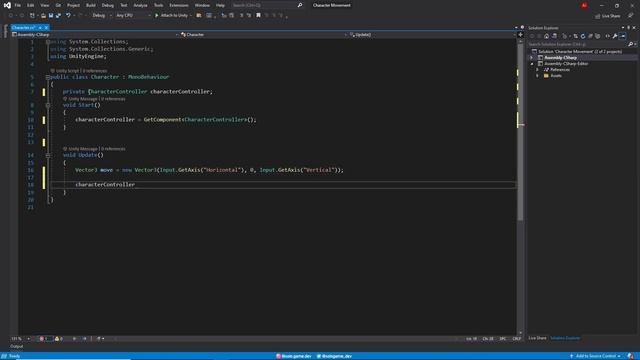This screenshot has width=640, height=360.
Task: Open the Output panel tab
Action: (17, 347)
